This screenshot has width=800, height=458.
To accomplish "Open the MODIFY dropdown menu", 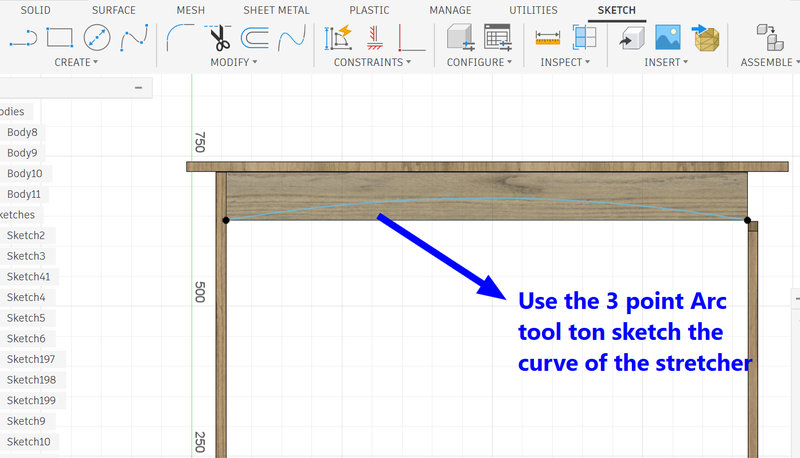I will pos(234,62).
